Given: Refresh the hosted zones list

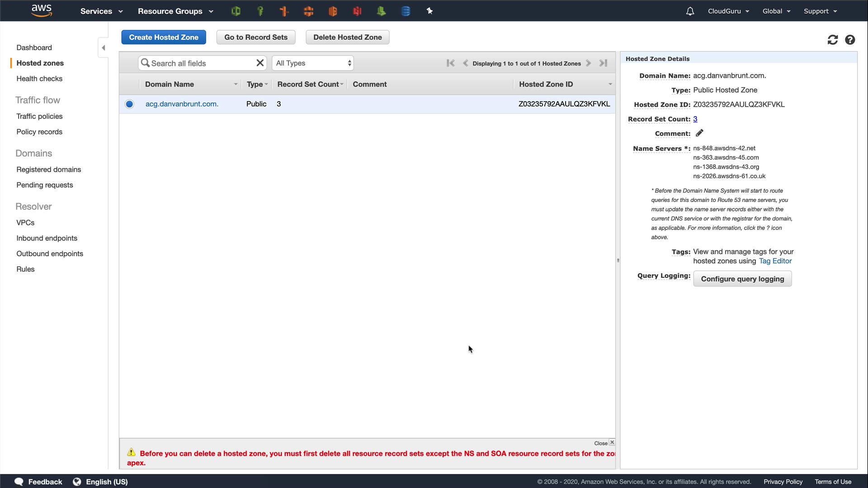Looking at the screenshot, I should [832, 40].
